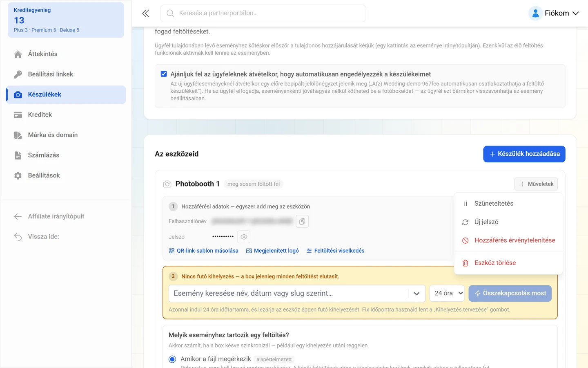Choose Szüneteltetés from the actions menu
The image size is (588, 368).
pos(508,204)
